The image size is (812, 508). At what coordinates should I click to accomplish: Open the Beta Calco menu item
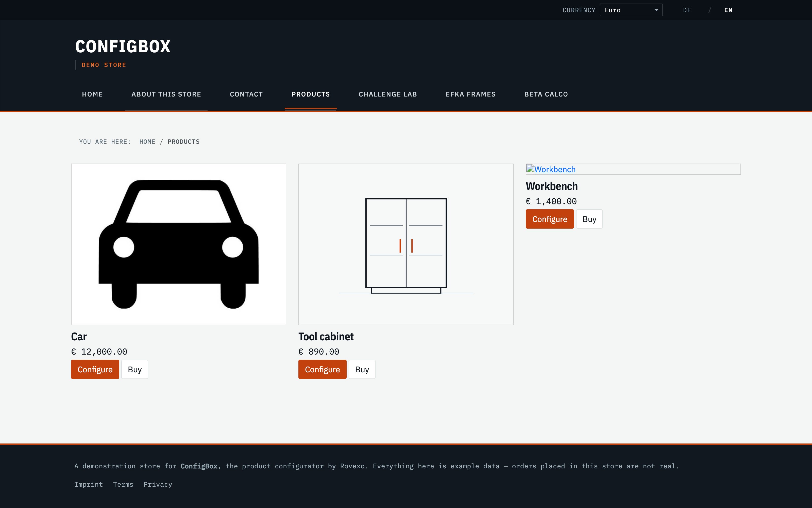(546, 94)
